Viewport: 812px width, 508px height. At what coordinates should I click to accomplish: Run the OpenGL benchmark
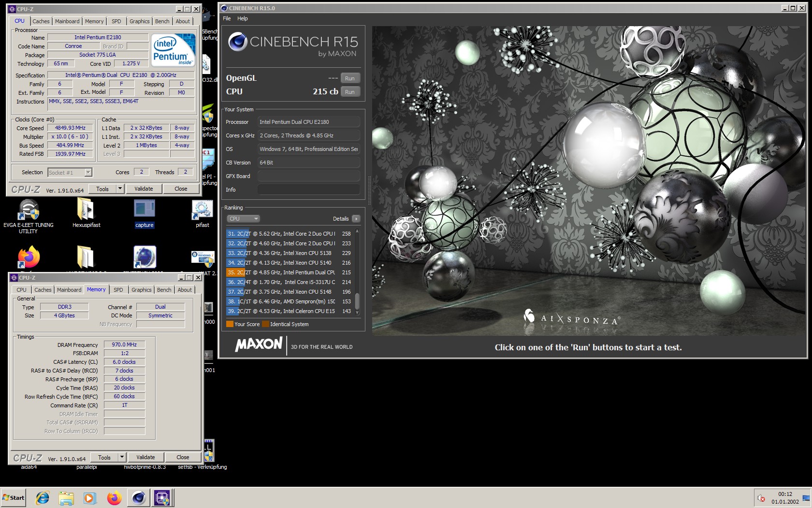[350, 78]
